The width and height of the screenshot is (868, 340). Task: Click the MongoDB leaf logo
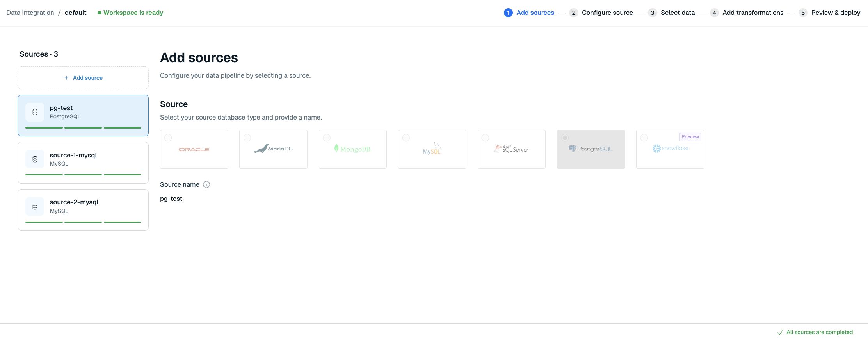[x=336, y=148]
